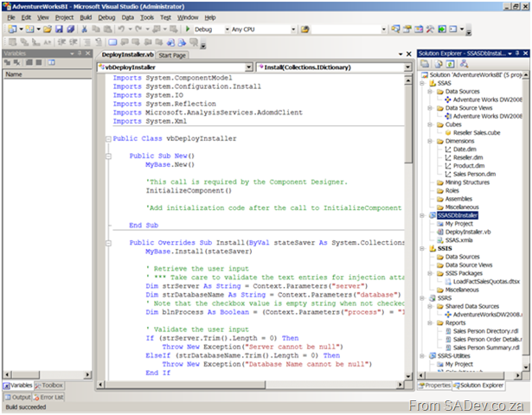Click the Add New Item toolbar icon
Image resolution: width=532 pixels, height=415 pixels.
point(30,29)
